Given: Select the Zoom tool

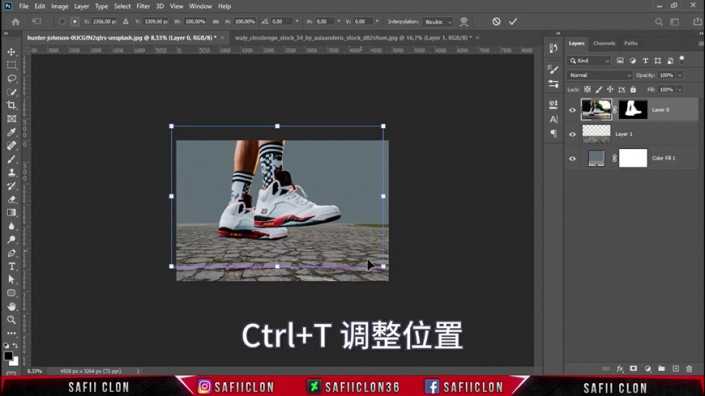Looking at the screenshot, I should point(12,320).
